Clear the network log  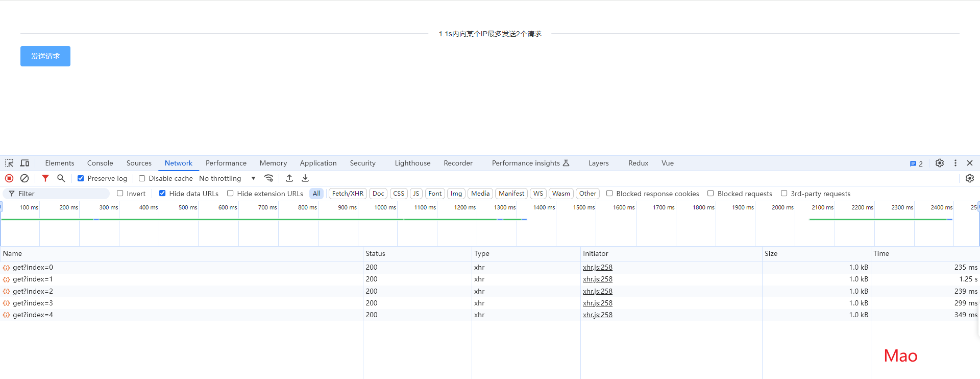[x=24, y=178]
